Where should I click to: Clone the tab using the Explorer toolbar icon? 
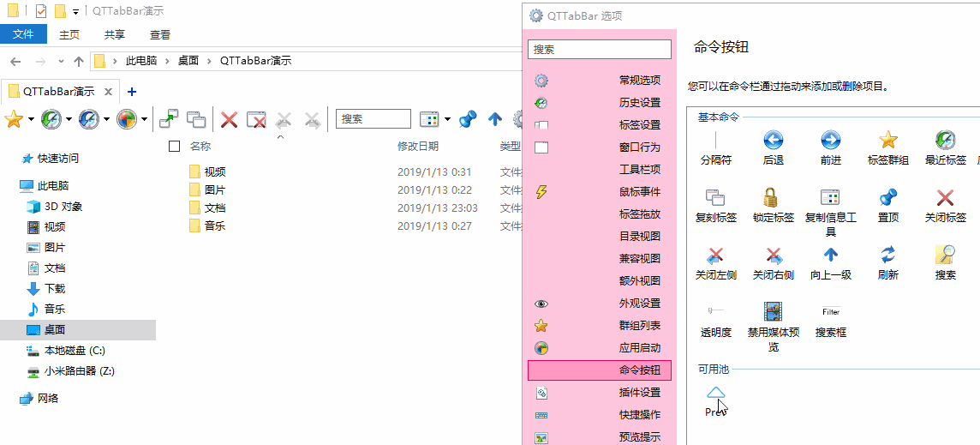click(196, 118)
